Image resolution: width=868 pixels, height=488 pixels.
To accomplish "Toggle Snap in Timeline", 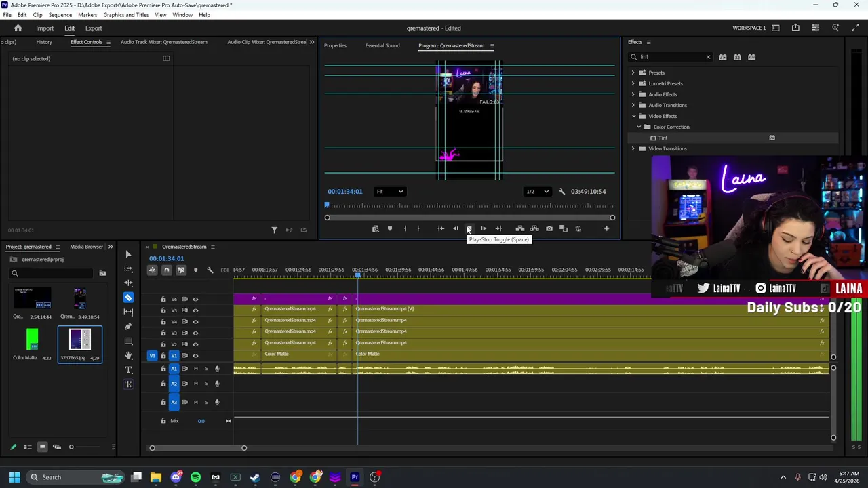I will pos(166,270).
